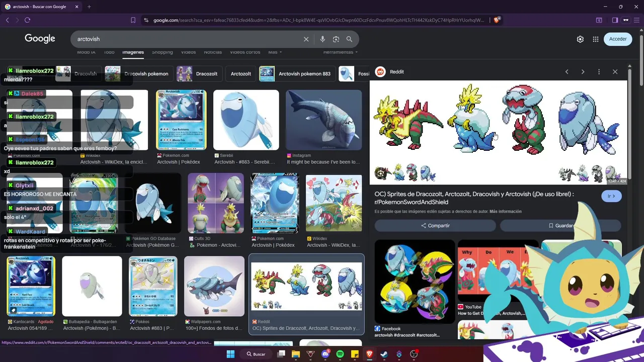Open OBS Studio from the taskbar
This screenshot has width=644, height=362.
tap(414, 354)
